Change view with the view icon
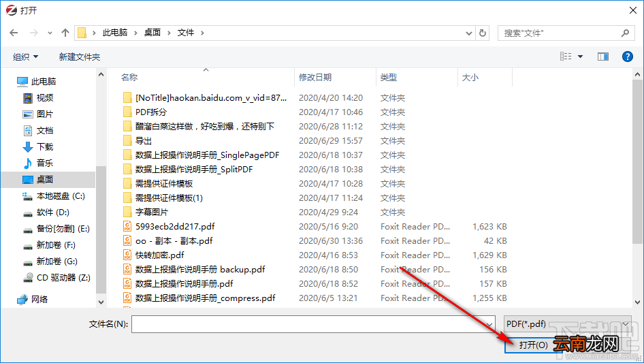Image resolution: width=644 pixels, height=363 pixels. [x=566, y=57]
